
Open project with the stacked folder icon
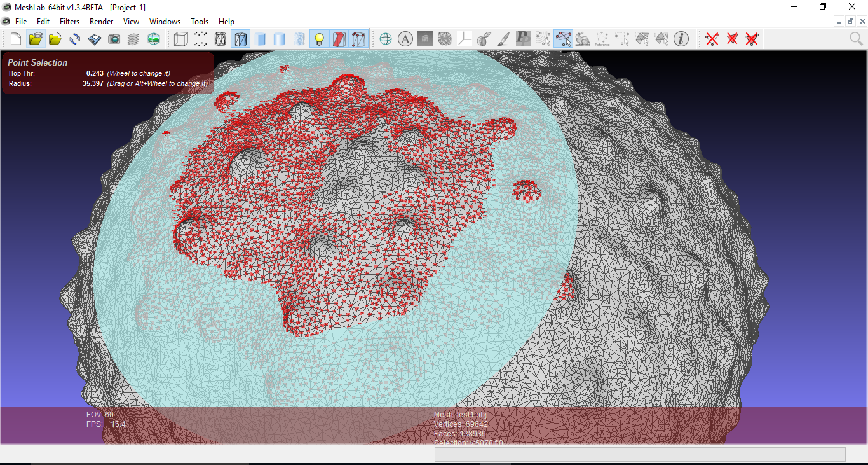coord(36,39)
